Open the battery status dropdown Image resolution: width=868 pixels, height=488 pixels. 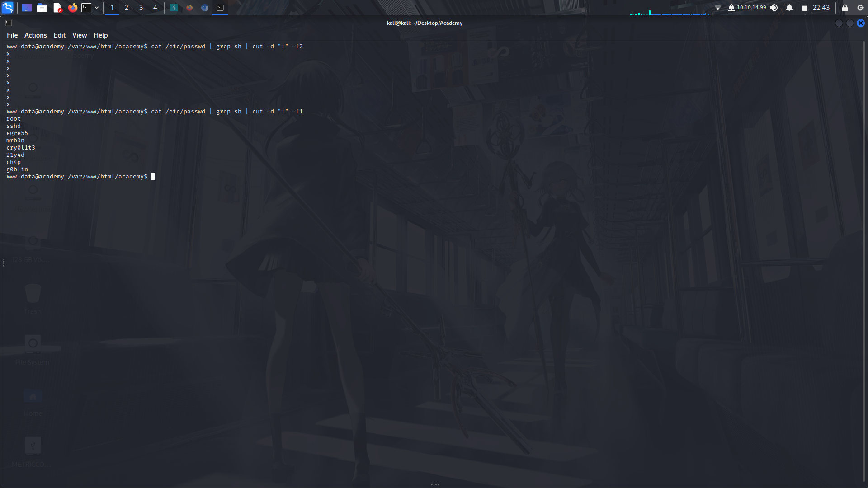pyautogui.click(x=805, y=8)
